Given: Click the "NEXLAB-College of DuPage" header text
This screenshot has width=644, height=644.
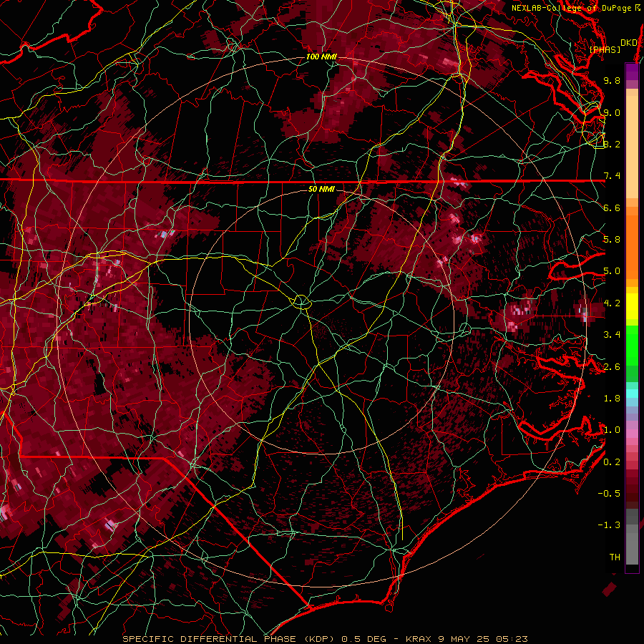Looking at the screenshot, I should coord(571,8).
